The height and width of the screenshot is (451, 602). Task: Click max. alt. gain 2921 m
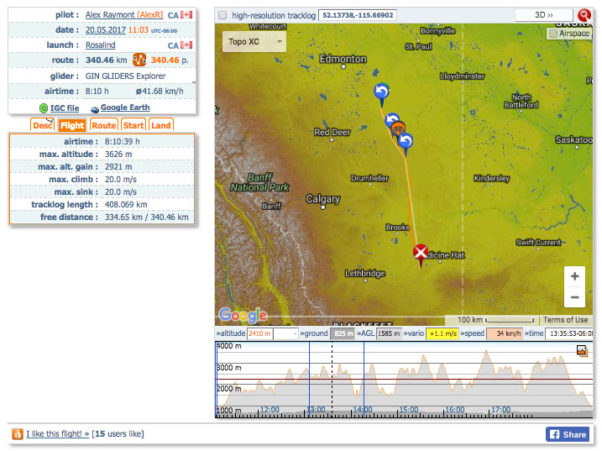pyautogui.click(x=118, y=167)
